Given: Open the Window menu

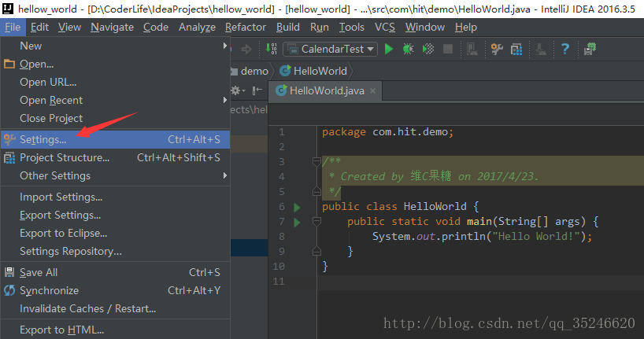Looking at the screenshot, I should pos(425,27).
